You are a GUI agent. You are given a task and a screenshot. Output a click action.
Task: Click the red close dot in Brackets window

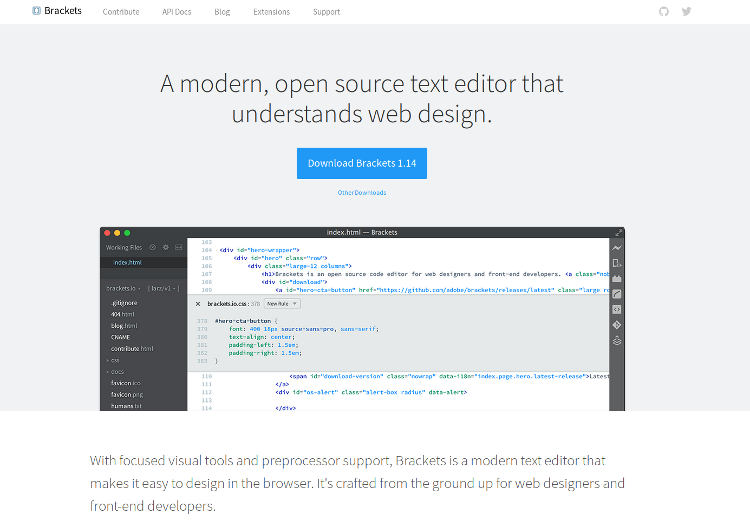point(107,233)
